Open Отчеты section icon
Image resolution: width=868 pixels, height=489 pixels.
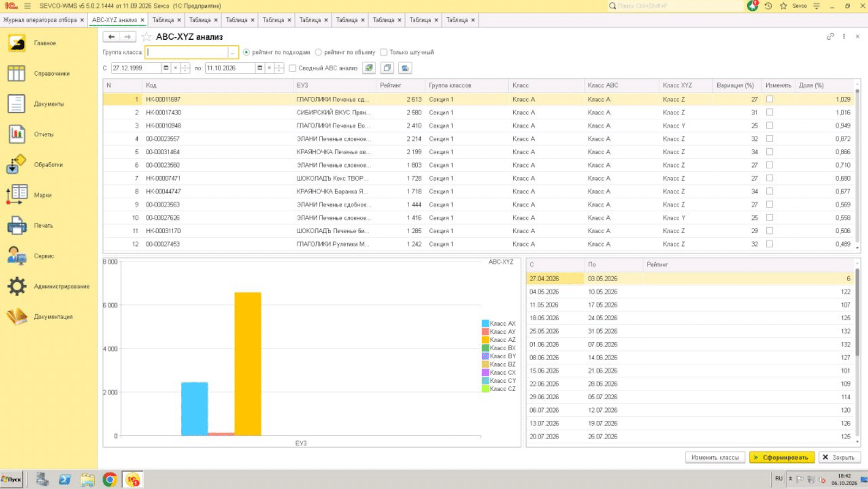click(16, 135)
